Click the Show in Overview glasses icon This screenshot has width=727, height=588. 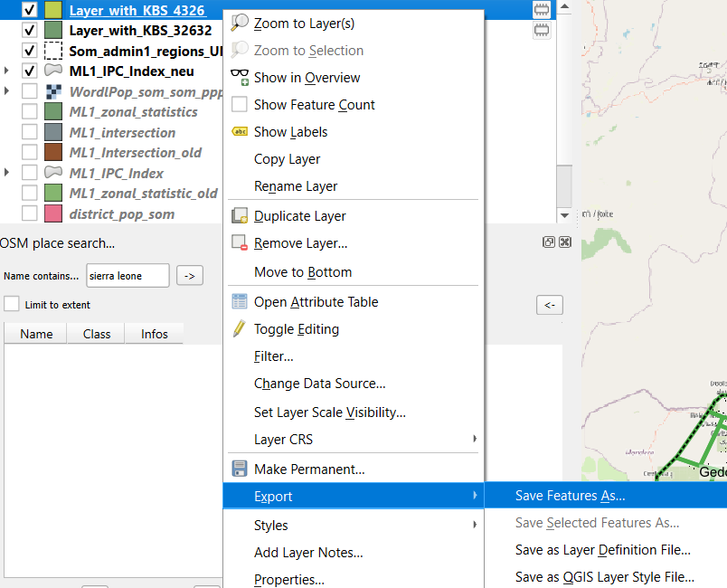240,78
